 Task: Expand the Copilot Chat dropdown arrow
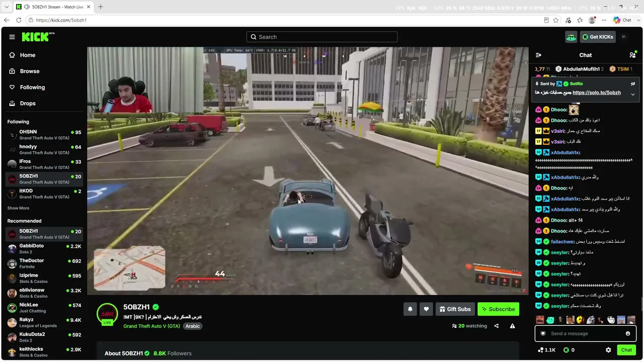[x=637, y=20]
